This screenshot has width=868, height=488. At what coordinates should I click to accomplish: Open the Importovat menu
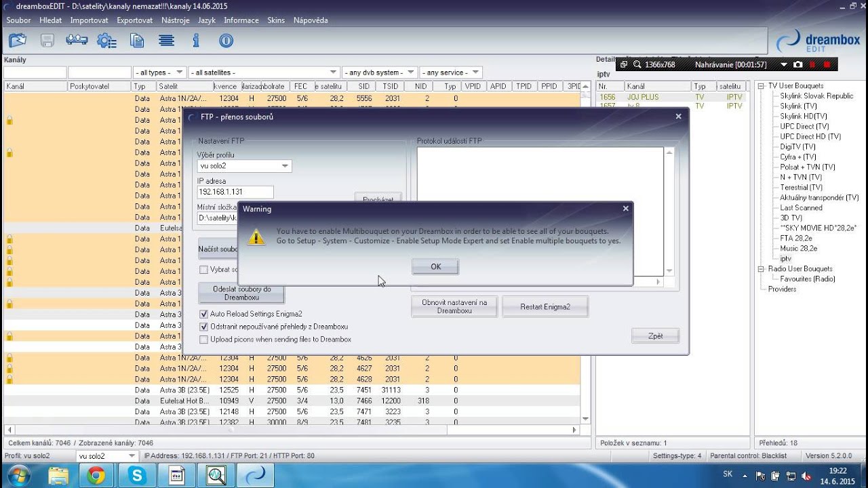coord(89,20)
